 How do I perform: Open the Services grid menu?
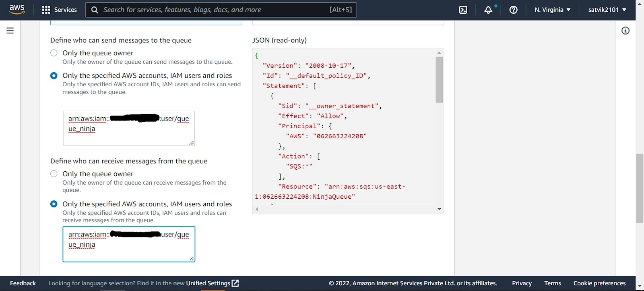click(x=46, y=10)
